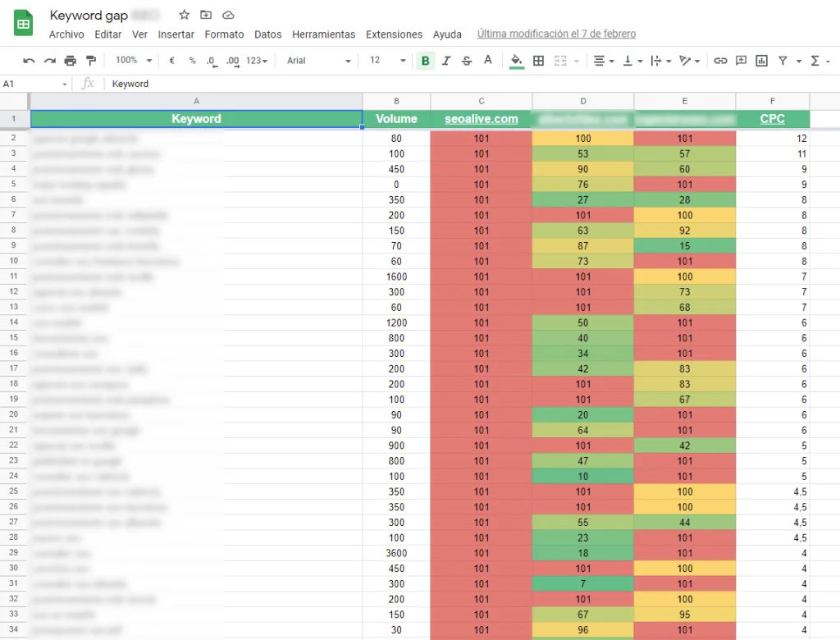Viewport: 840px width, 640px height.
Task: Select the paint format roller
Action: [91, 61]
